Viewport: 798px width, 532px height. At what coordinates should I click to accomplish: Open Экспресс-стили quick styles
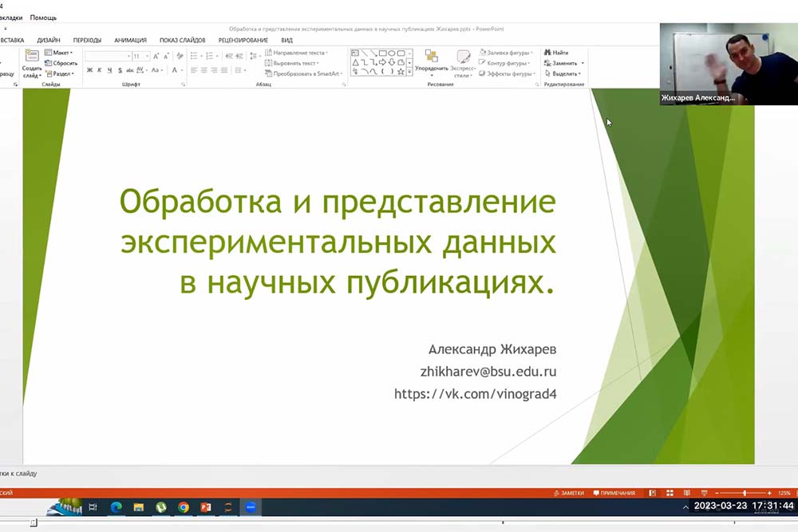point(463,62)
